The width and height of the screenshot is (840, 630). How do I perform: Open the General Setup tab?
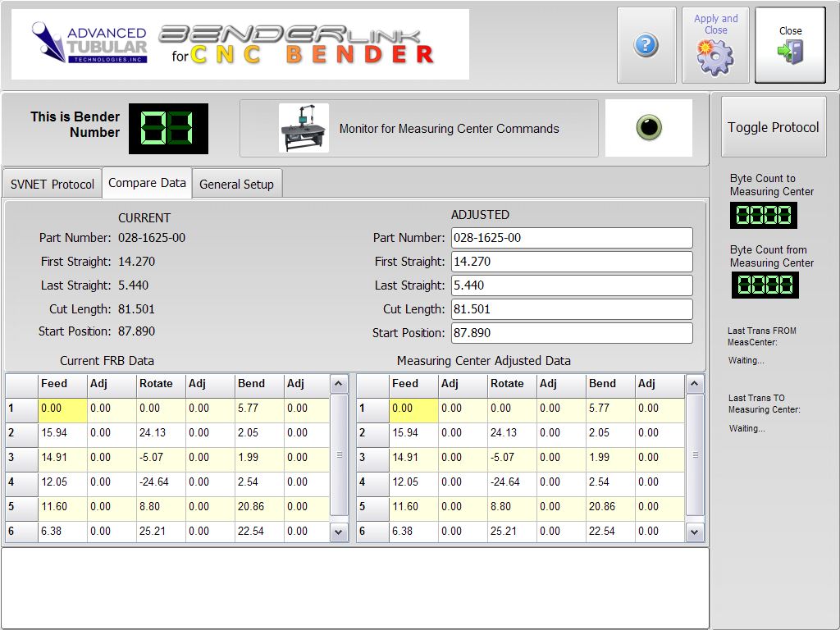236,185
